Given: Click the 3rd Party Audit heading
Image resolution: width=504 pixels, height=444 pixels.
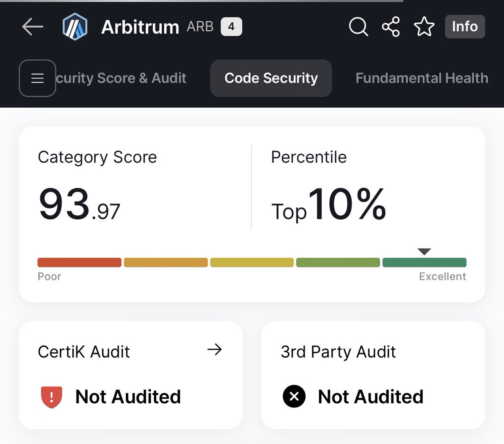Looking at the screenshot, I should (339, 352).
